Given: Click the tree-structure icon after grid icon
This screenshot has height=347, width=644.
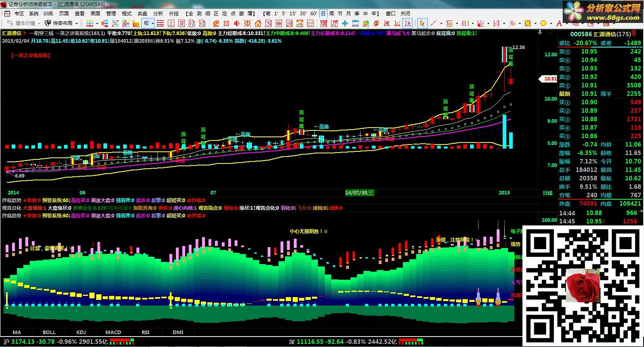Looking at the screenshot, I should (x=105, y=23).
